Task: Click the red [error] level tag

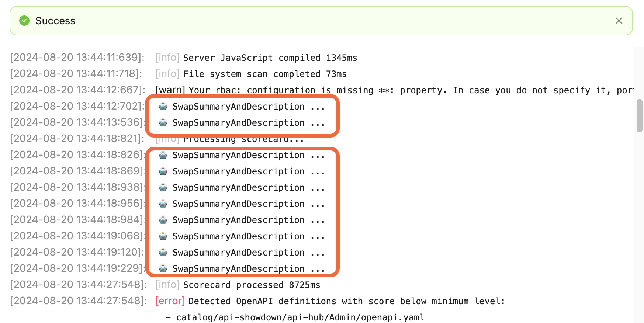Action: [170, 301]
